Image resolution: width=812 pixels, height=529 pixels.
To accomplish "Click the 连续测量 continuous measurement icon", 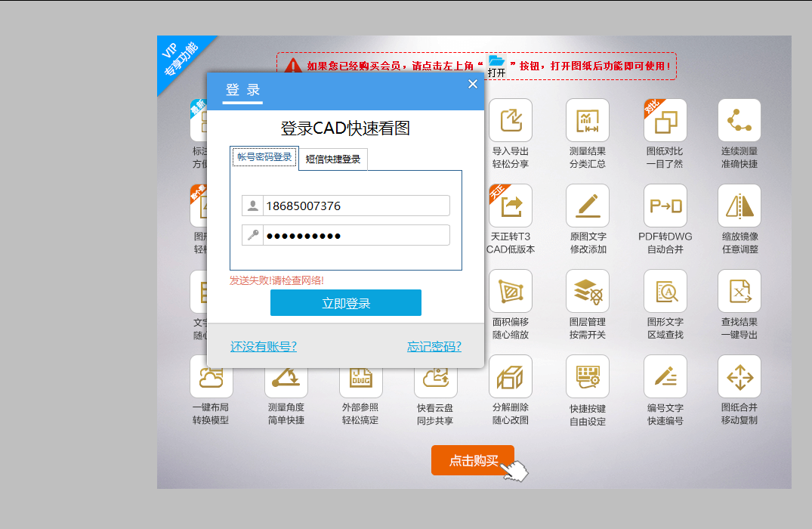I will click(x=739, y=120).
